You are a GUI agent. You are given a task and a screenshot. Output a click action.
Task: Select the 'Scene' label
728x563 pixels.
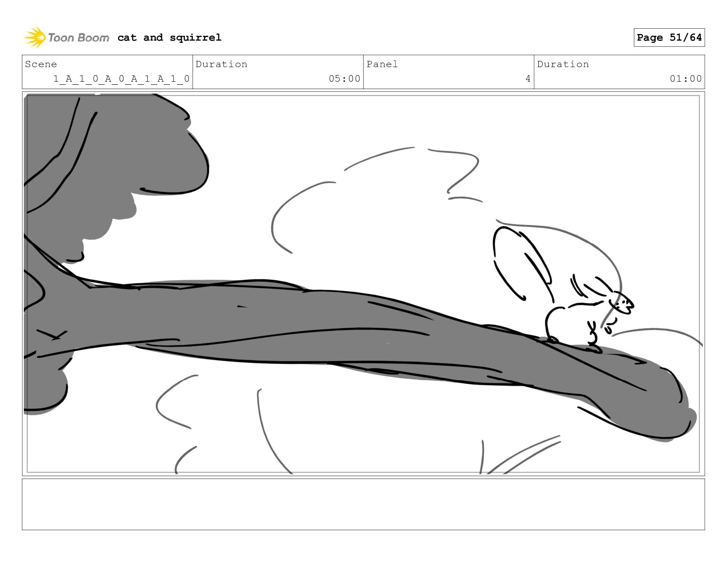41,64
